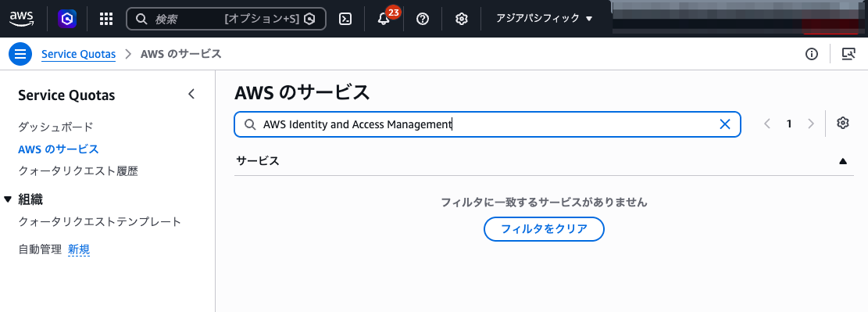The height and width of the screenshot is (312, 868).
Task: Click the magnifier icon in service filter
Action: click(250, 124)
